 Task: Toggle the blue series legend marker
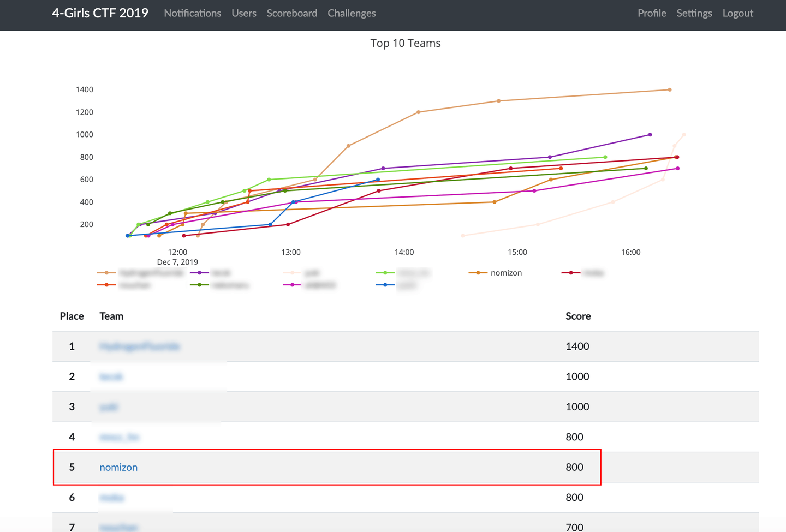[385, 285]
